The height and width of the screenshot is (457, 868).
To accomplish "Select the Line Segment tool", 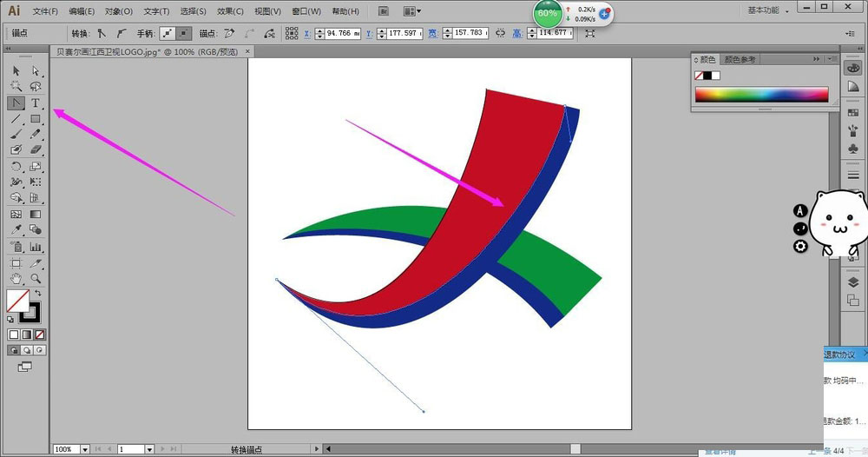I will (x=16, y=118).
